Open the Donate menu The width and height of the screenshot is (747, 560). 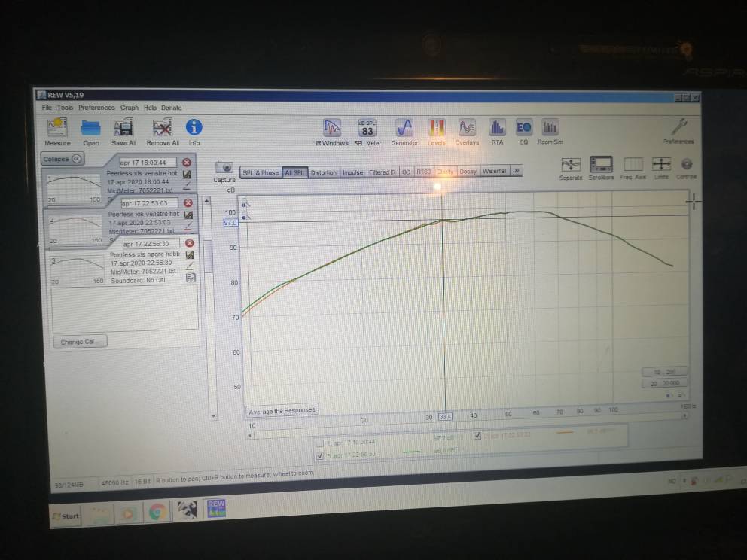click(171, 108)
